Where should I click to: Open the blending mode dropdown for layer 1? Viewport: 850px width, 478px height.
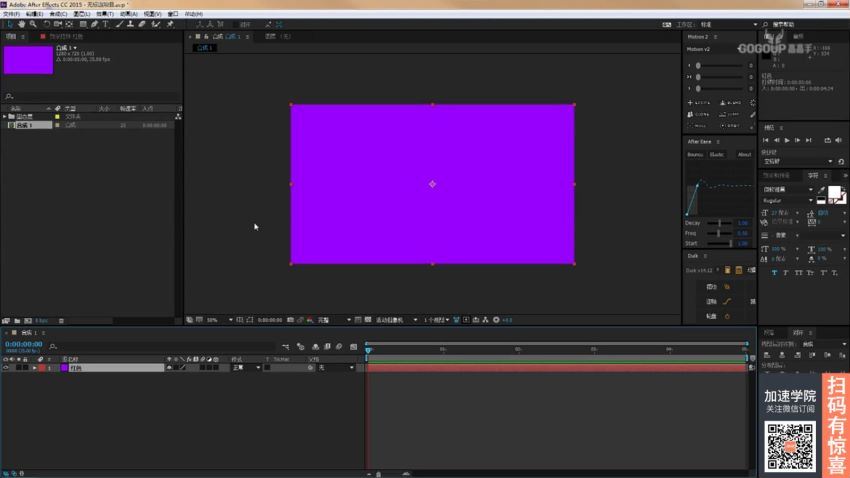pyautogui.click(x=246, y=367)
